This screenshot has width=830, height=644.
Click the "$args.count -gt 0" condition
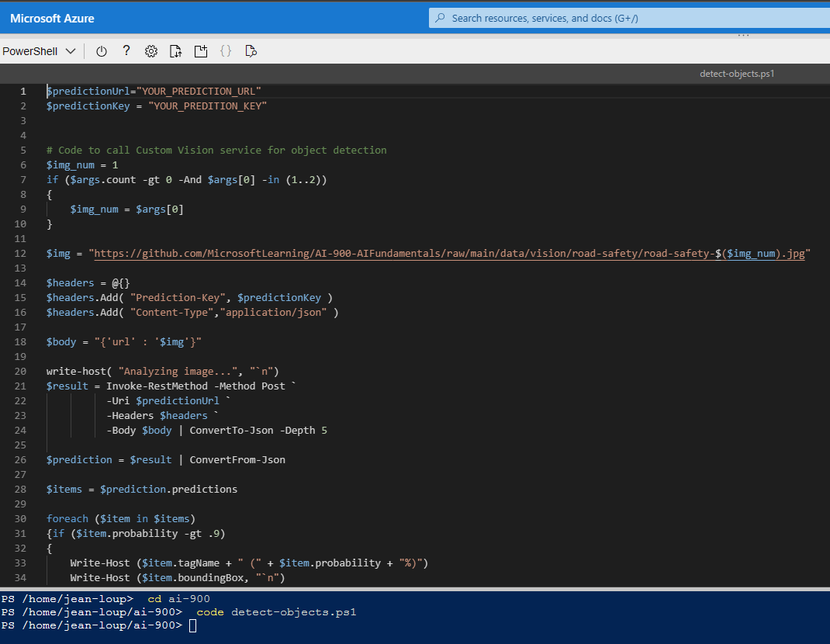coord(121,180)
